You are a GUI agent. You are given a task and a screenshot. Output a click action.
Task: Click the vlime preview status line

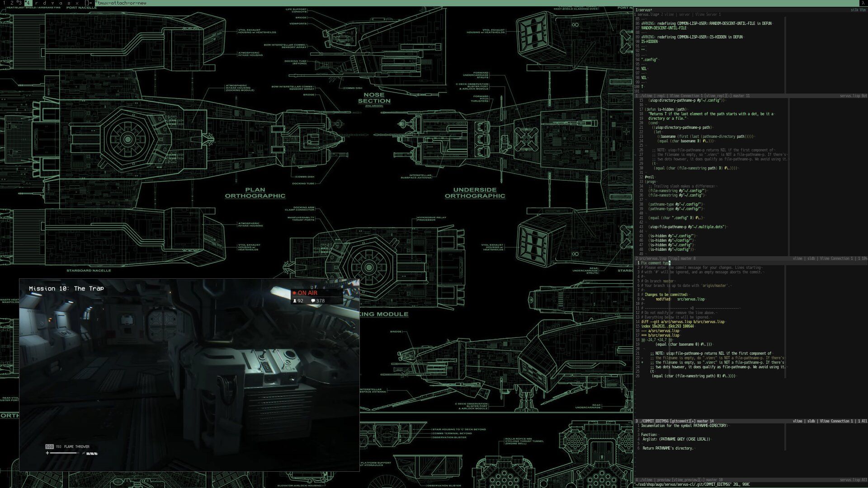[750, 480]
